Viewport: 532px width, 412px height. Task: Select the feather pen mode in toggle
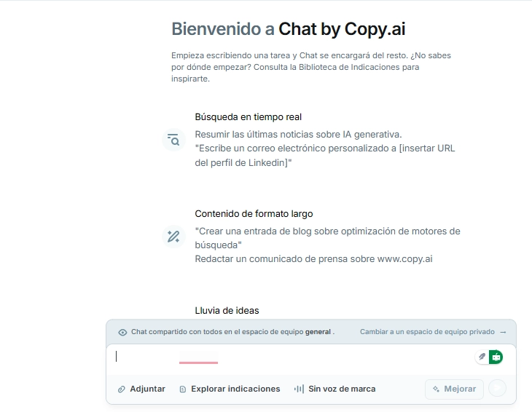coord(482,357)
